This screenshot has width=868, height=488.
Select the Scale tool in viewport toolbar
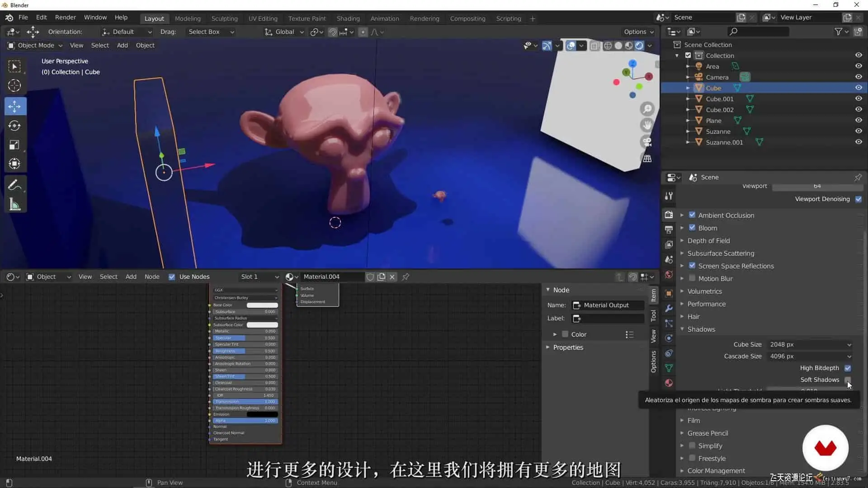[14, 145]
